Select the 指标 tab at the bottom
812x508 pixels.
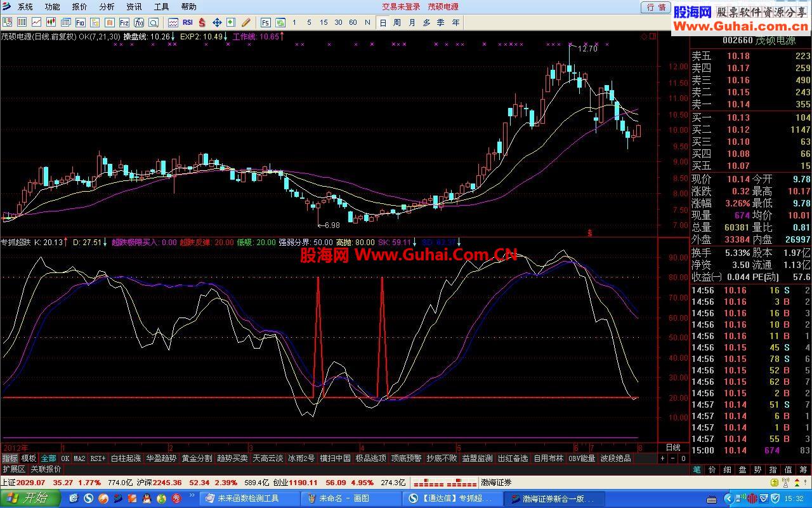click(x=10, y=458)
